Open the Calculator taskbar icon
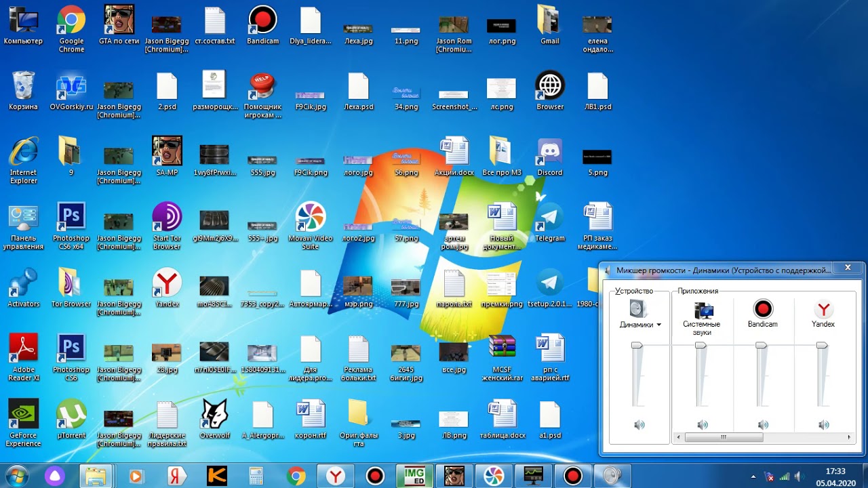Viewport: 868px width, 488px height. tap(256, 476)
